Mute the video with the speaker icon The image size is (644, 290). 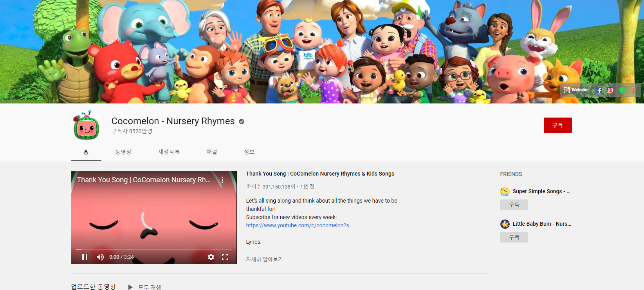[100, 257]
